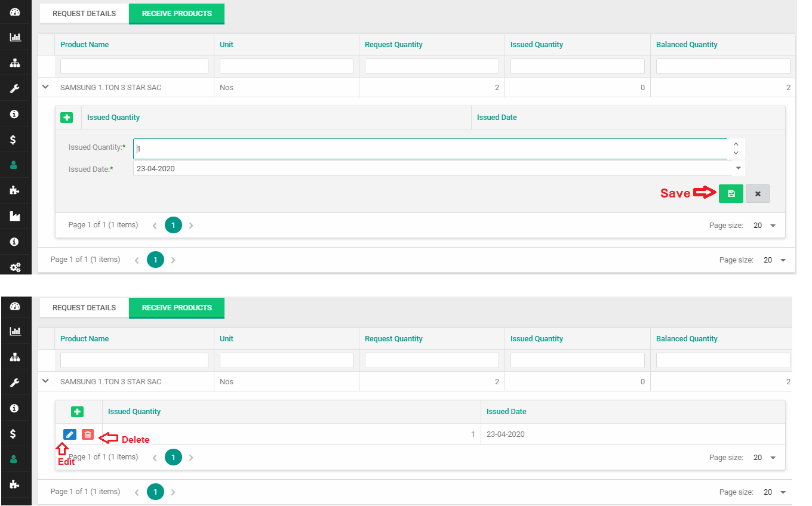Sort by Balanced Quantity header in lower grid
Image resolution: width=812 pixels, height=506 pixels.
pyautogui.click(x=687, y=339)
